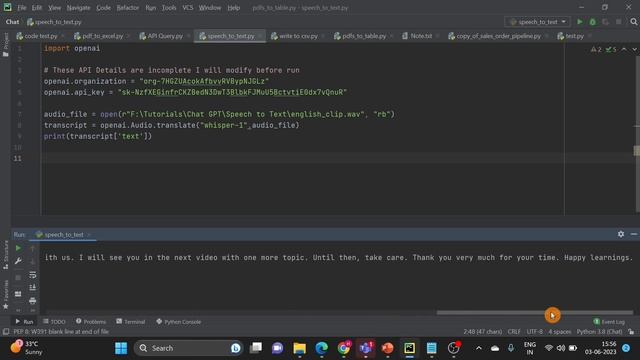Toggle read-only lock icon in status bar
Screen dimensions: 640x360
pos(631,332)
